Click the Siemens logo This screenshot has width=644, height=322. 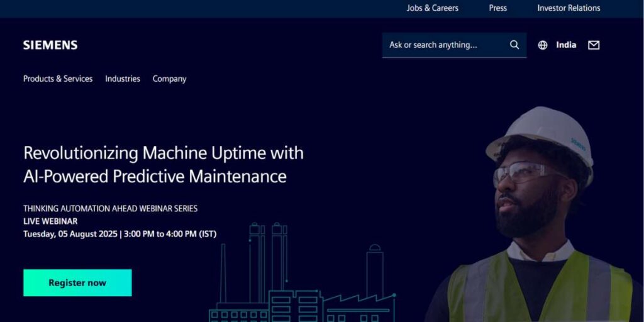[50, 45]
